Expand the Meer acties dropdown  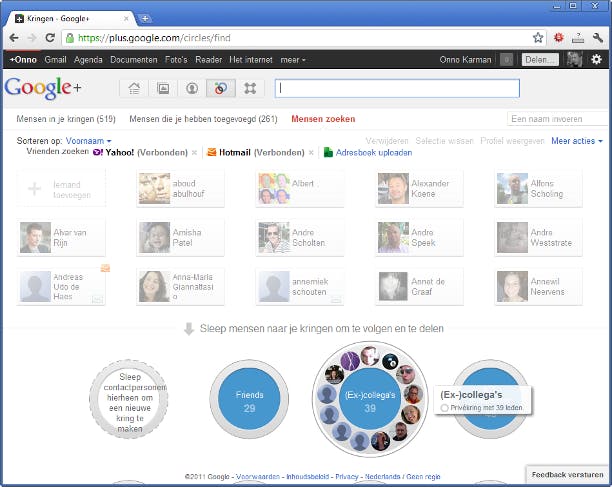577,141
